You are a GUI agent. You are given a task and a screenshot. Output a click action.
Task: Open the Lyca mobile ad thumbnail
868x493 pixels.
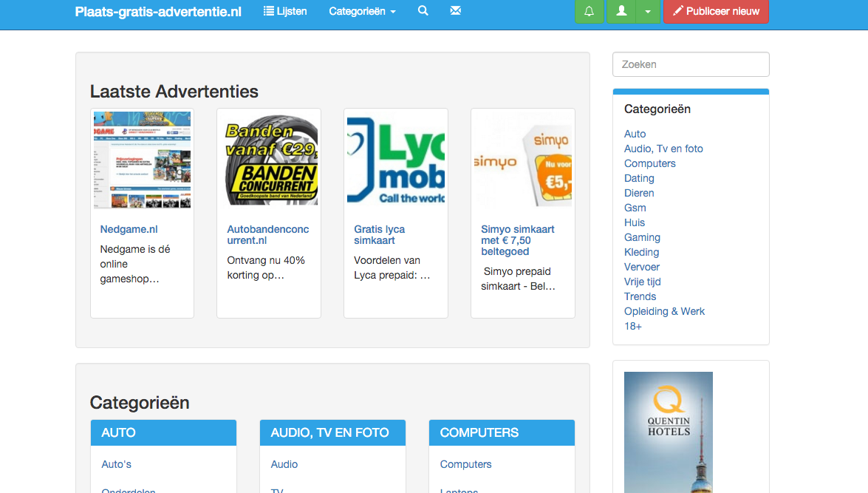(x=396, y=160)
